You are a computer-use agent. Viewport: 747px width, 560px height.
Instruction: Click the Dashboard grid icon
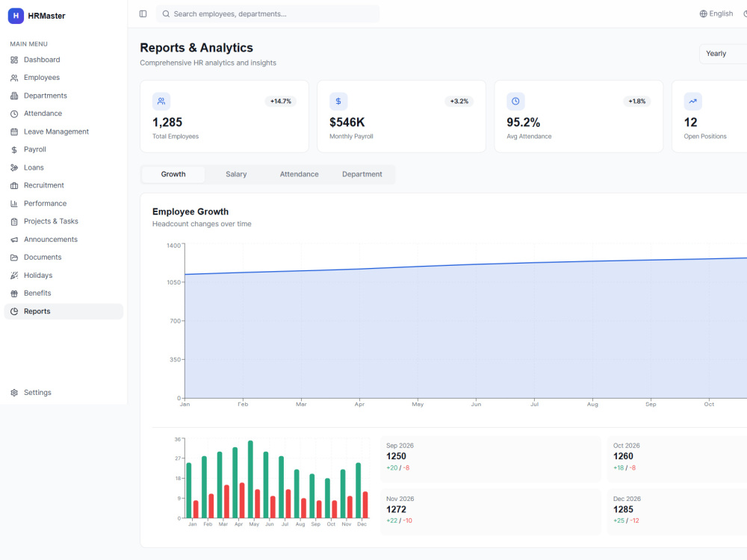[x=14, y=60]
